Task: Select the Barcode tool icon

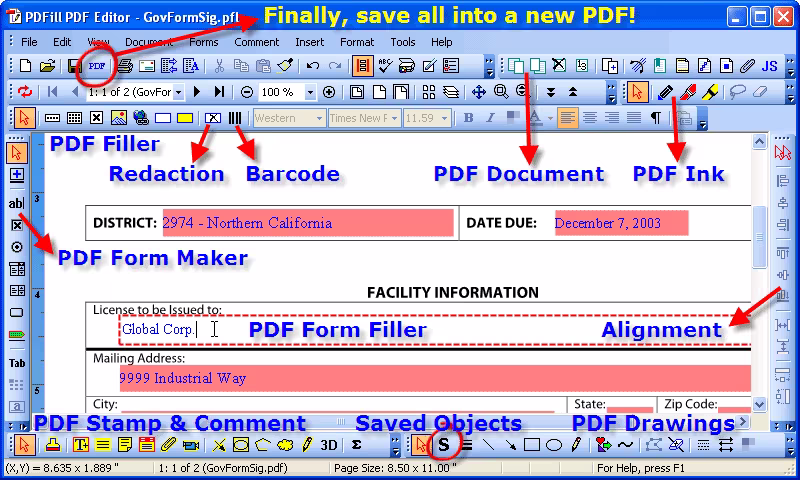Action: pyautogui.click(x=235, y=118)
